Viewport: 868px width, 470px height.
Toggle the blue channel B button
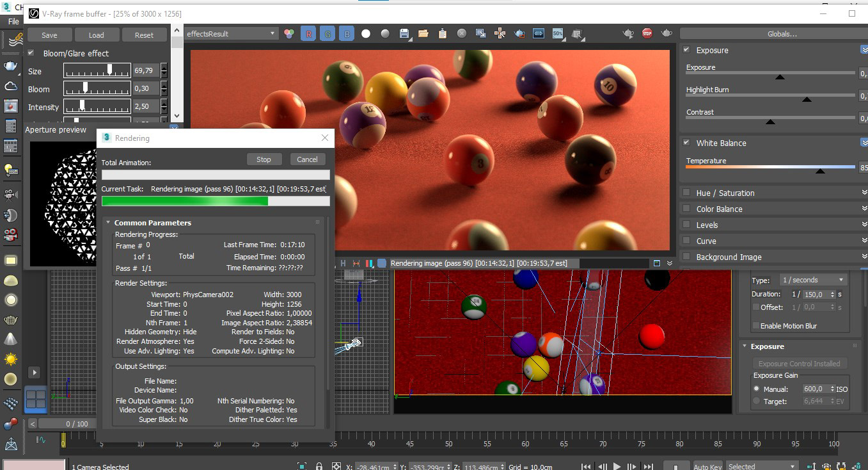(347, 34)
